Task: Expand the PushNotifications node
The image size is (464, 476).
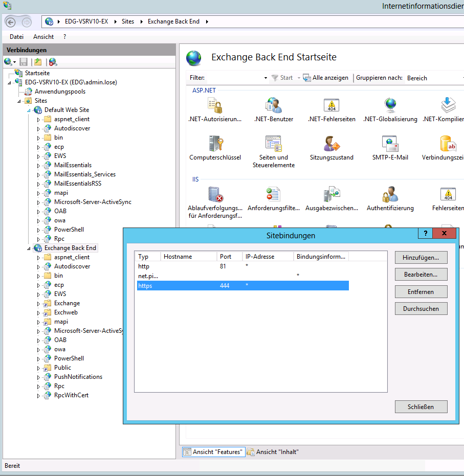Action: coord(38,377)
